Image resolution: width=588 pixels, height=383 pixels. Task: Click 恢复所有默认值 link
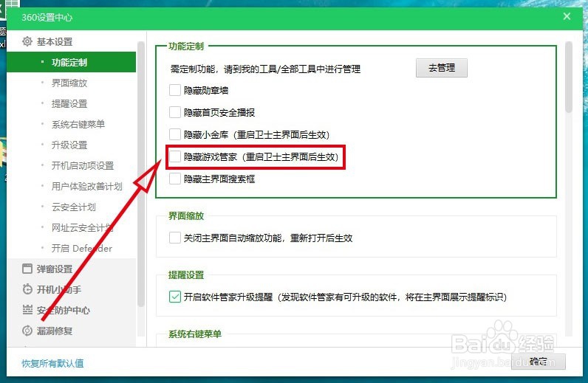pyautogui.click(x=52, y=363)
